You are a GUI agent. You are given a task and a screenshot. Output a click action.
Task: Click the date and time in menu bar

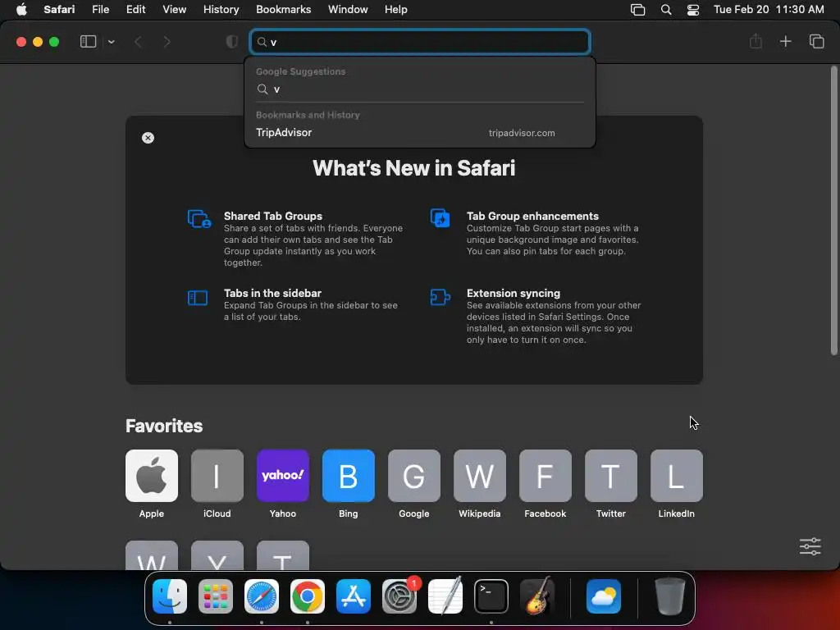click(769, 9)
